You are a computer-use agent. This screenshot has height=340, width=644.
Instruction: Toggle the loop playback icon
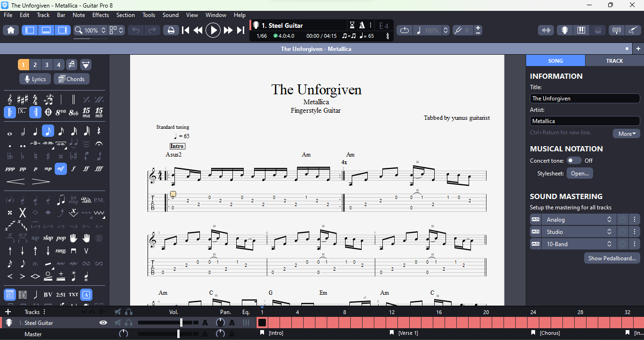pyautogui.click(x=405, y=30)
